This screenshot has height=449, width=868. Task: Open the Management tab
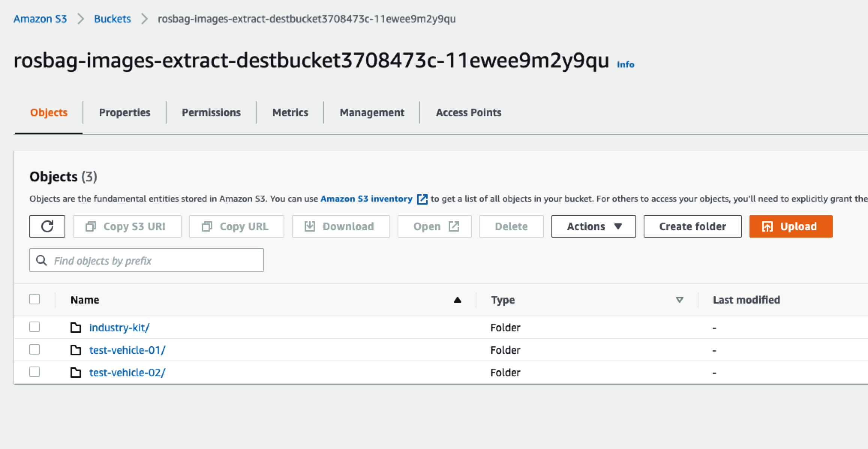click(x=372, y=112)
